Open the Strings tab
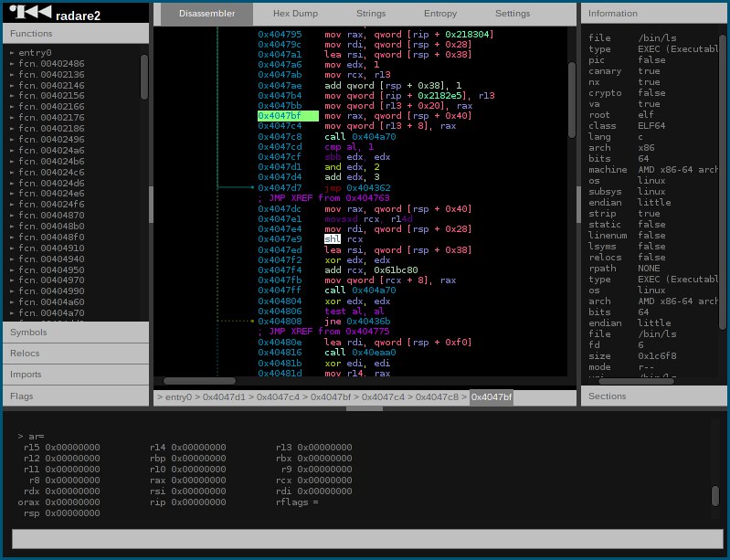730x560 pixels. click(x=371, y=14)
